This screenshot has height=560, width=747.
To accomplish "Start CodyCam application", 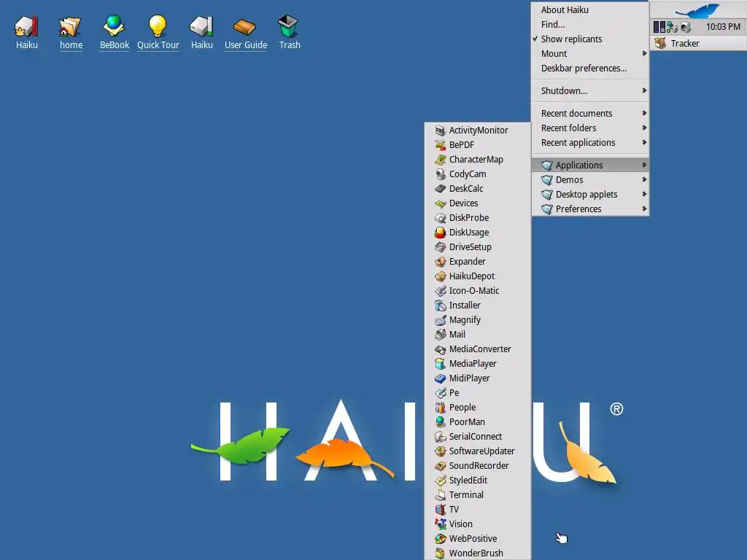I will click(x=477, y=174).
